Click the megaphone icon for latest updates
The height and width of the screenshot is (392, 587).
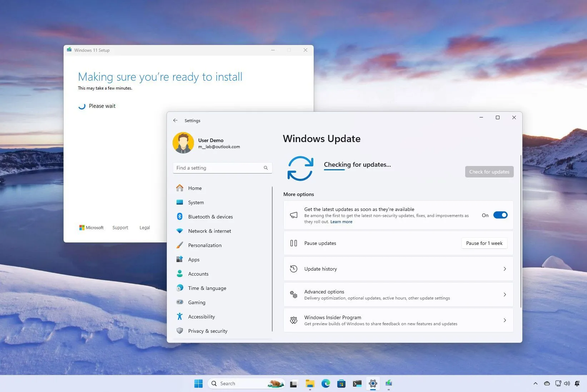(294, 215)
